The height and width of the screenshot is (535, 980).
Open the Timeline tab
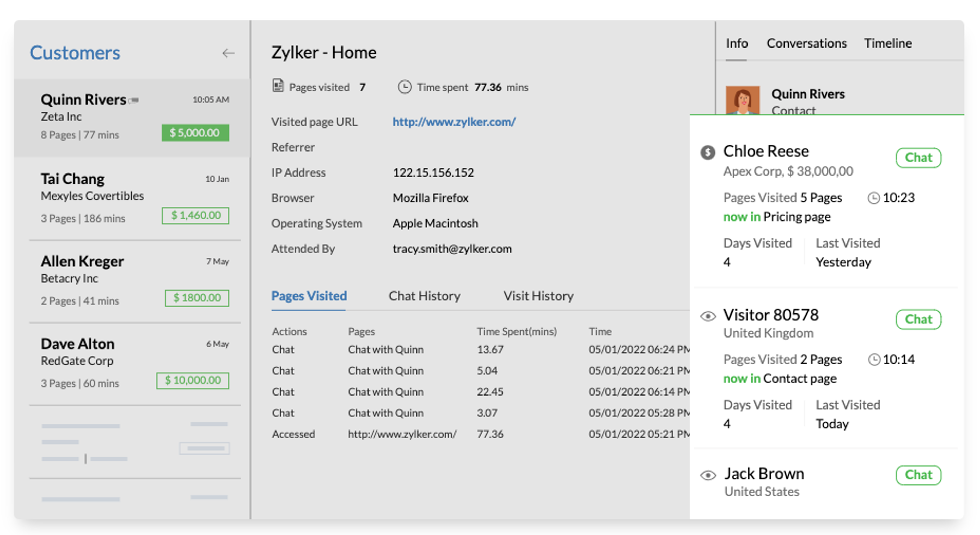point(888,43)
